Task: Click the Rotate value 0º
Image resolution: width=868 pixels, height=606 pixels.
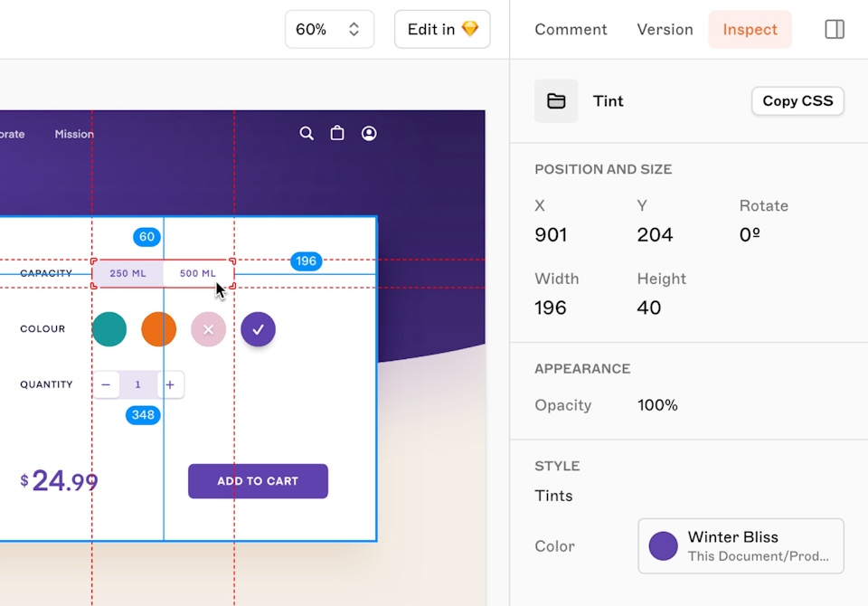Action: click(750, 235)
